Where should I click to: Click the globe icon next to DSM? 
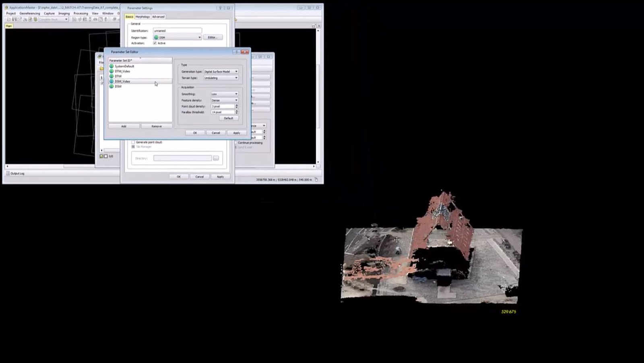[x=111, y=86]
